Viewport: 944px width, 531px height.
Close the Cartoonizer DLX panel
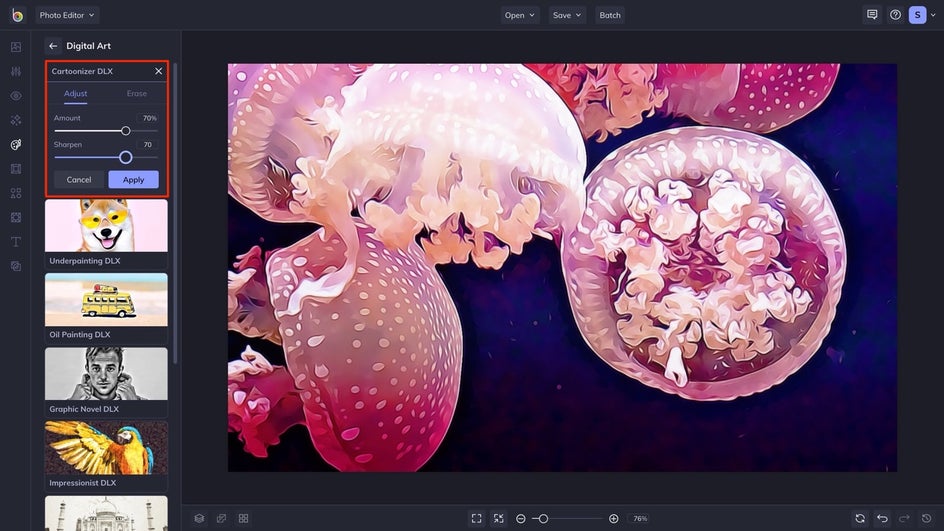pos(158,71)
